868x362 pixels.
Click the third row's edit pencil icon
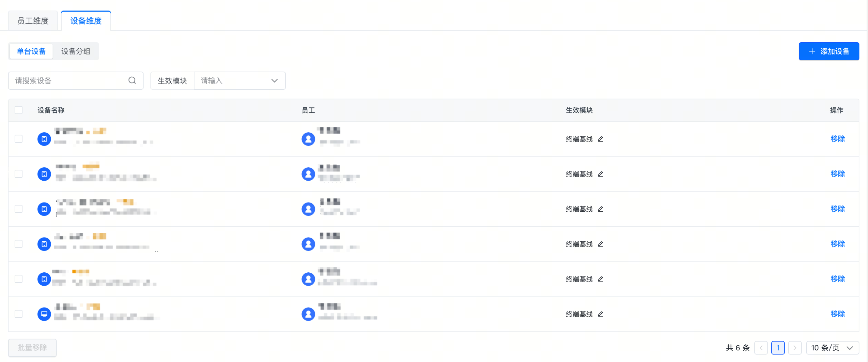tap(601, 209)
